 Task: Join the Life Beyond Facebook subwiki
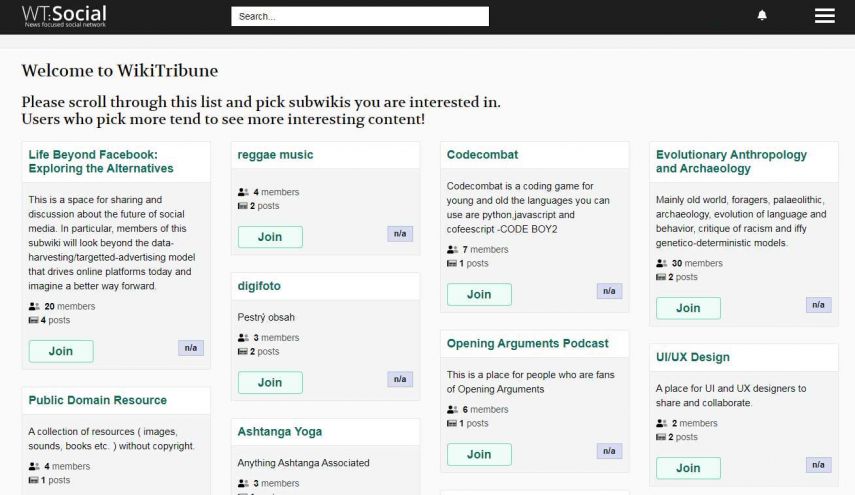61,351
